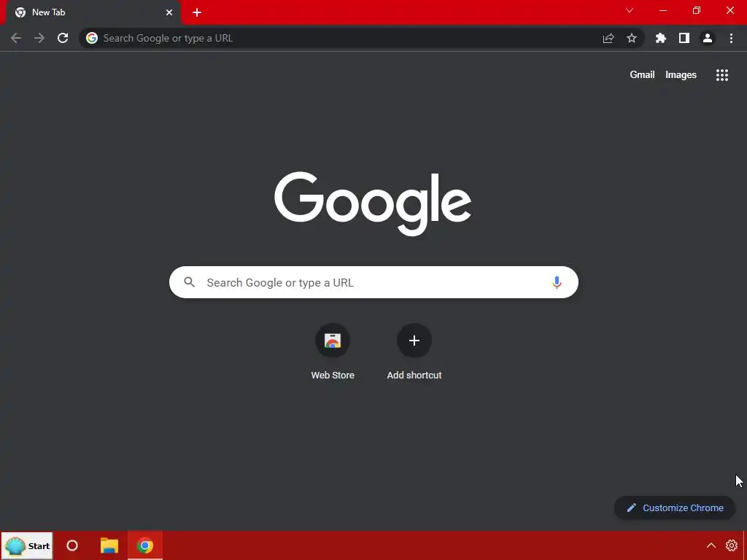
Task: Open a new tab with plus button
Action: pyautogui.click(x=197, y=12)
